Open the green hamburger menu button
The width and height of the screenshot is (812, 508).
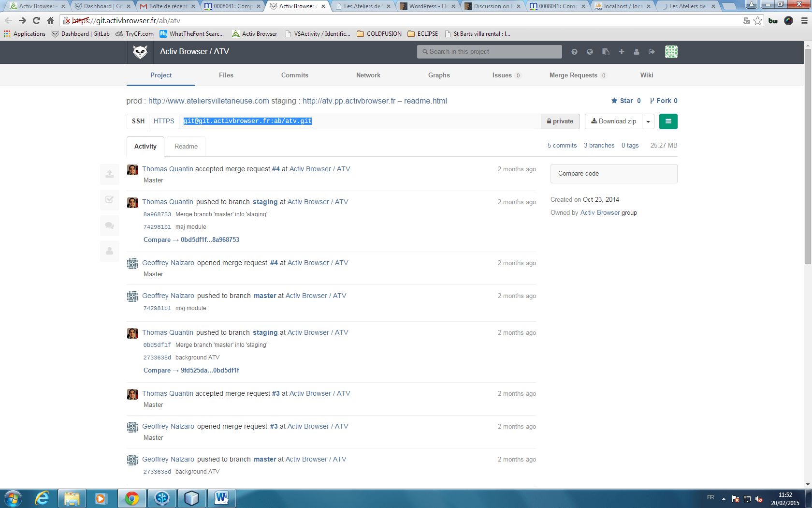click(668, 121)
